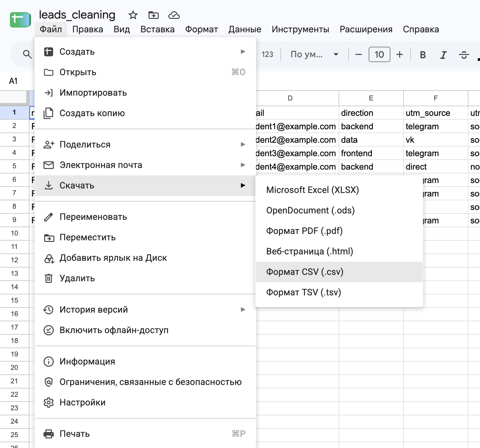Viewport: 480px width, 448px height.
Task: Open the 123 number format menu
Action: point(268,54)
